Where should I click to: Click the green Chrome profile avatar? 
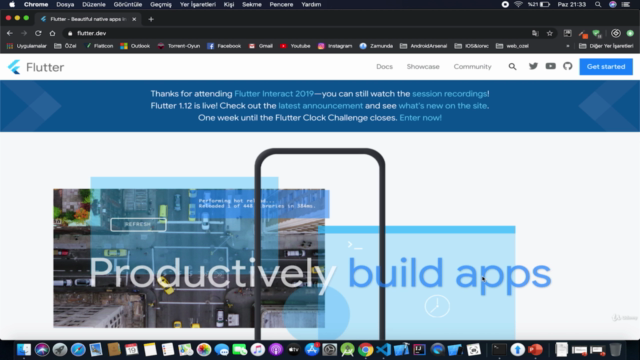[x=630, y=33]
